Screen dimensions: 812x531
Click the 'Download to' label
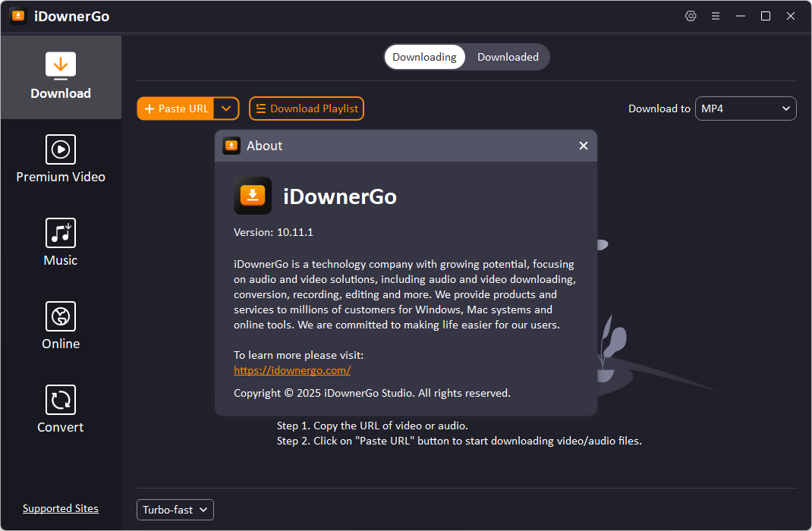point(659,108)
